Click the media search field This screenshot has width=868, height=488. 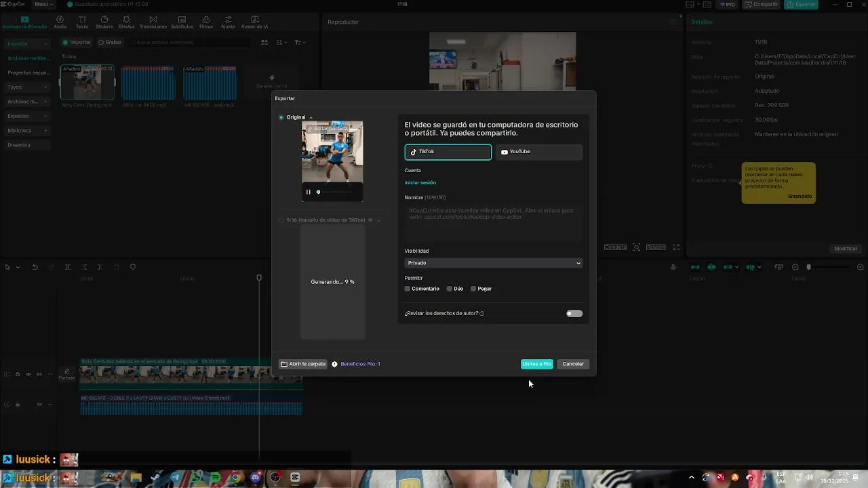click(190, 42)
